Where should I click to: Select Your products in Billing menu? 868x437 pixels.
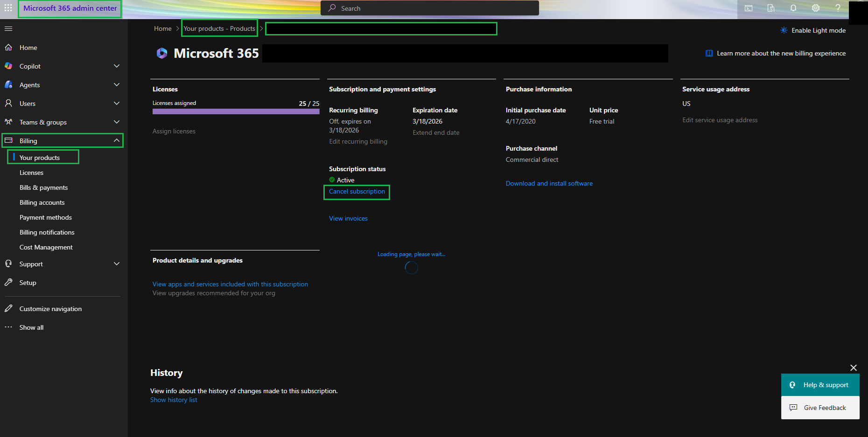40,158
